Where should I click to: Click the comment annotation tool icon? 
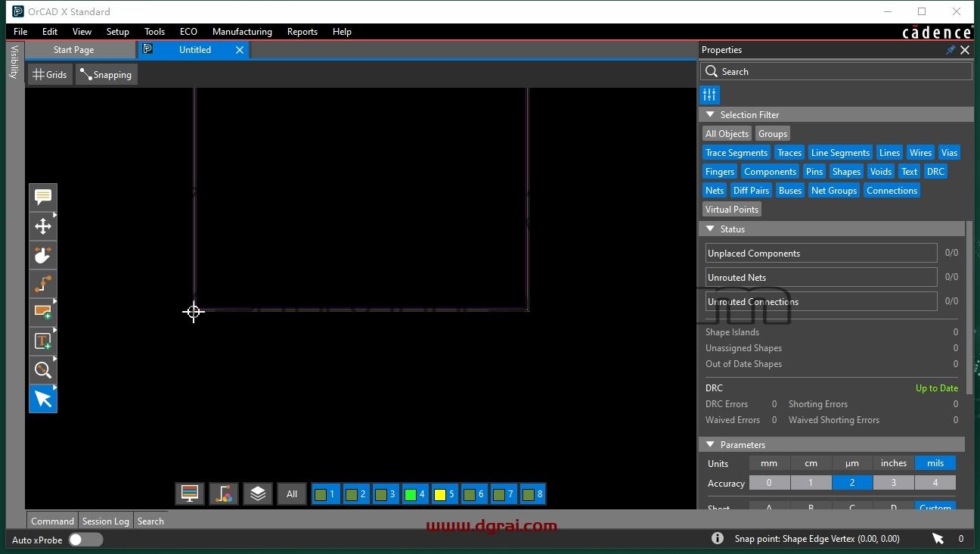pyautogui.click(x=43, y=198)
